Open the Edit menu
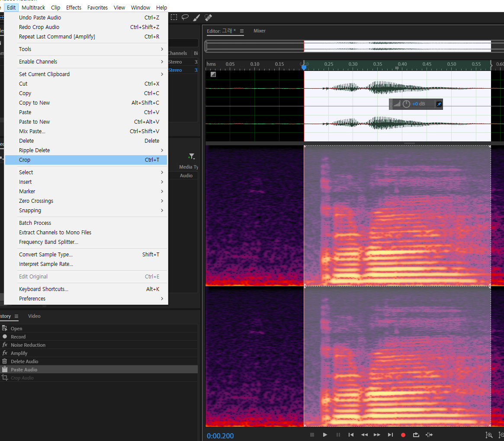The width and height of the screenshot is (504, 441). click(11, 7)
